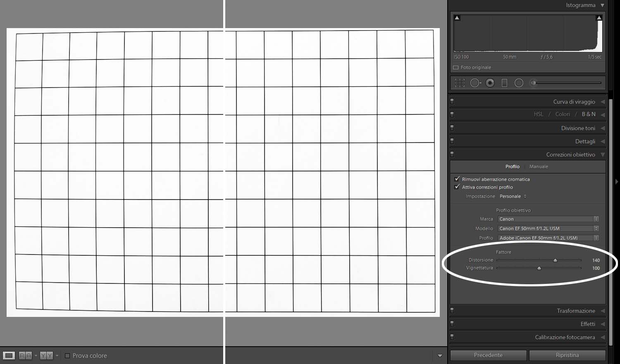The image size is (620, 364).
Task: Toggle highlight clipping indicator in histogram
Action: pyautogui.click(x=599, y=18)
